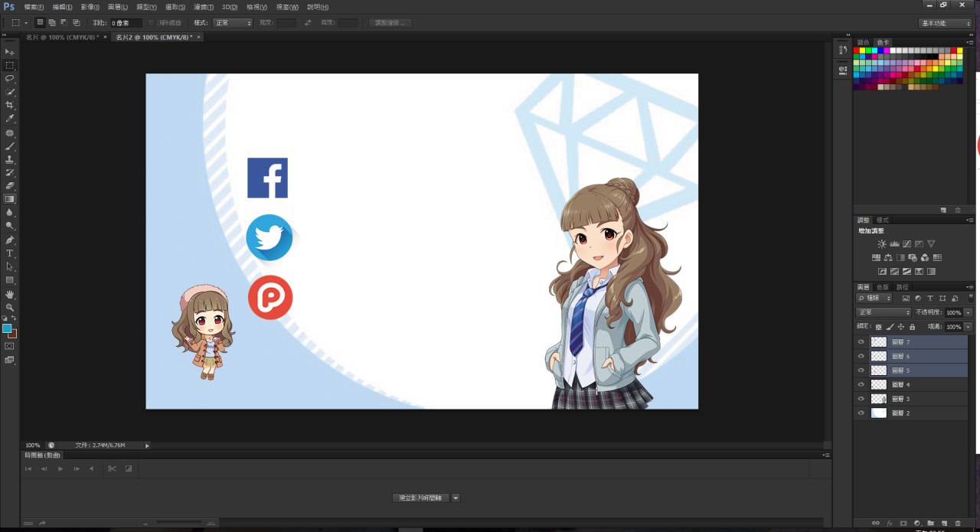Click the foreground color swatch
This screenshot has height=532, width=980.
7,328
